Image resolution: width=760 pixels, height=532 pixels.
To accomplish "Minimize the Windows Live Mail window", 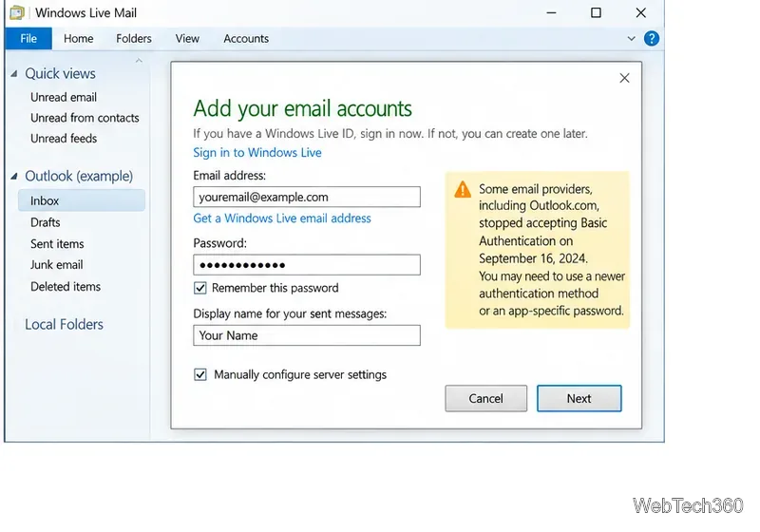I will 551,12.
